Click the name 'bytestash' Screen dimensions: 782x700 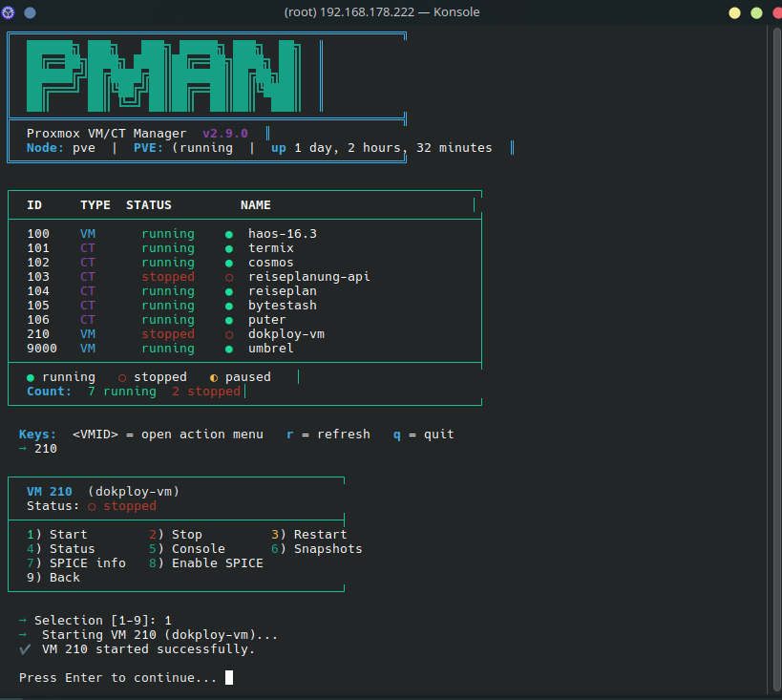coord(283,306)
